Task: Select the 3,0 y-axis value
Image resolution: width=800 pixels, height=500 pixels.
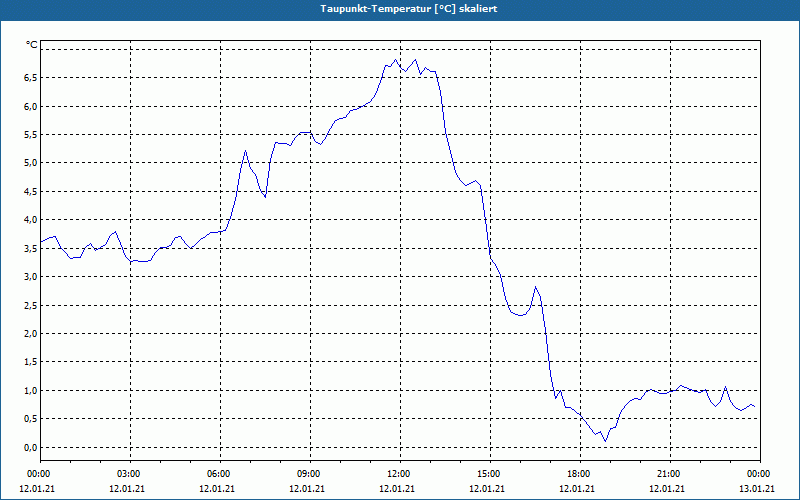Action: tap(31, 277)
